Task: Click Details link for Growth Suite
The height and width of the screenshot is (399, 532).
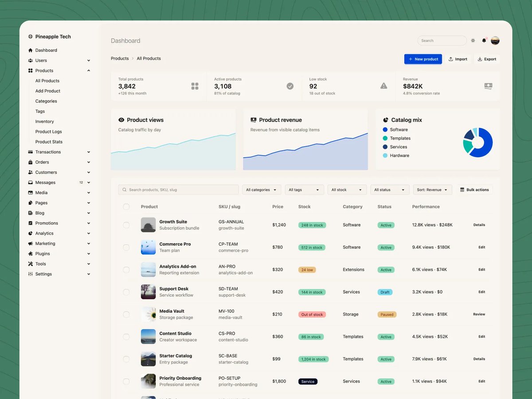Action: point(479,225)
